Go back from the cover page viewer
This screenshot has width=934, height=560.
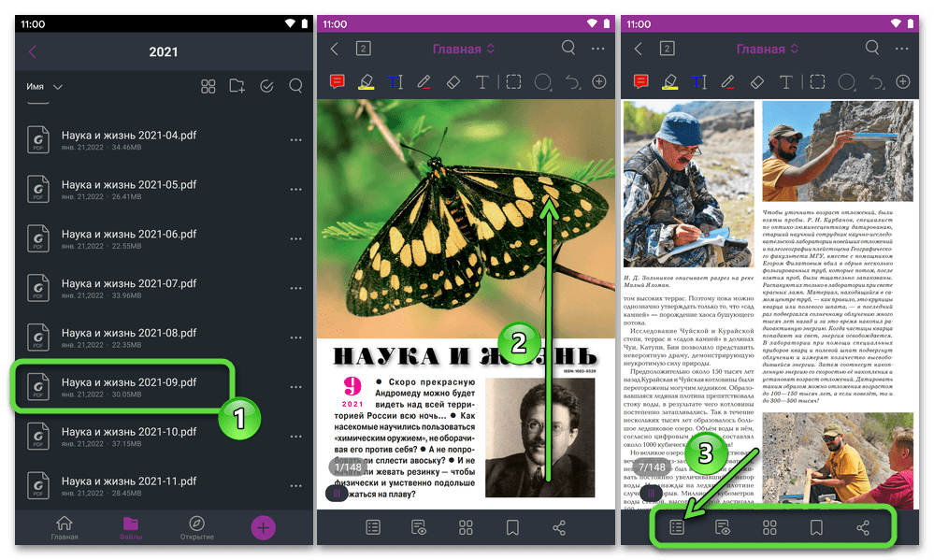click(x=335, y=49)
